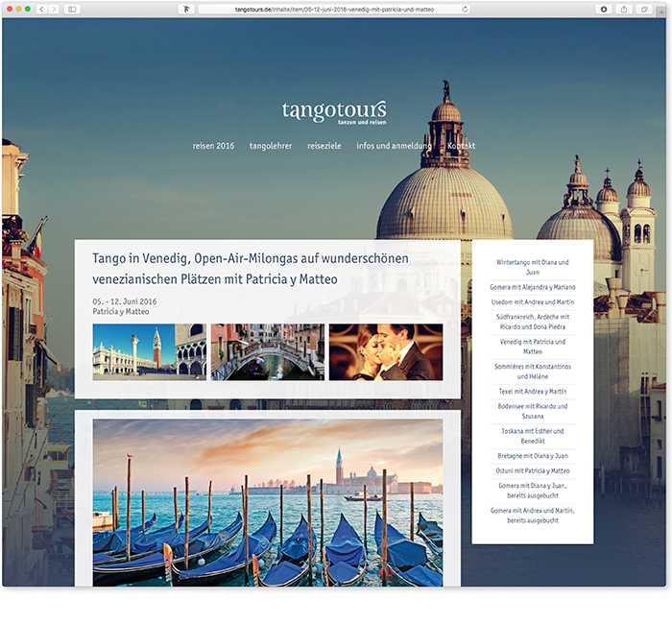Open 'Texel mit Andrea y Martín' link
672x624 pixels.
(533, 393)
